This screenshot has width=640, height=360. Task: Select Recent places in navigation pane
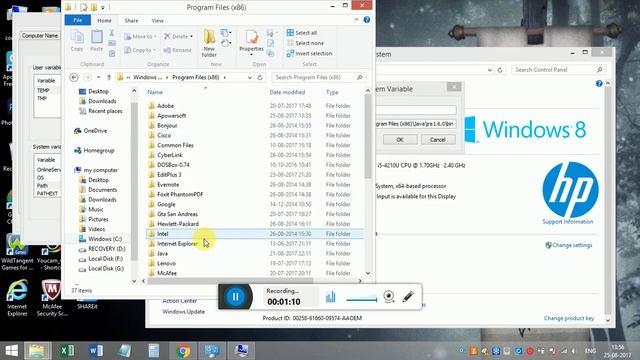pos(100,111)
